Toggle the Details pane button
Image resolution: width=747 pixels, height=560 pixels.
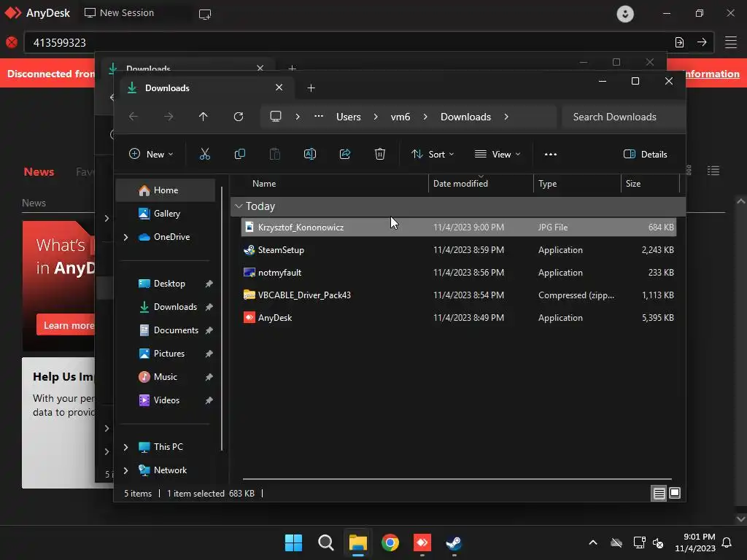tap(646, 155)
